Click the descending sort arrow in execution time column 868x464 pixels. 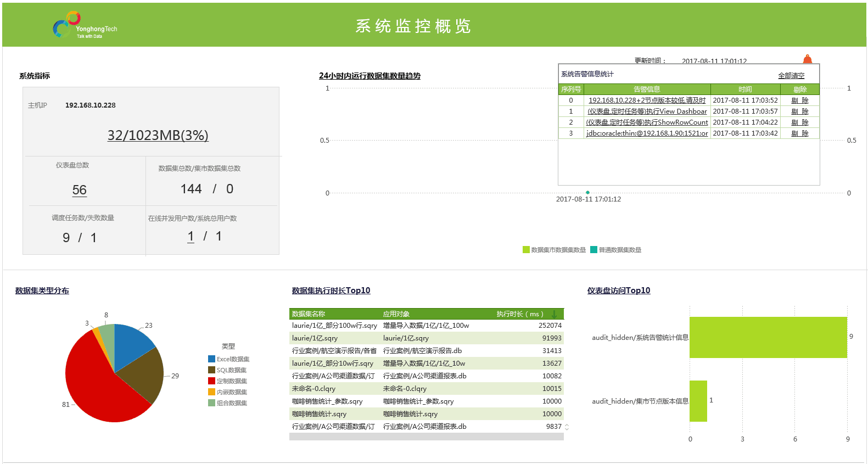[554, 314]
